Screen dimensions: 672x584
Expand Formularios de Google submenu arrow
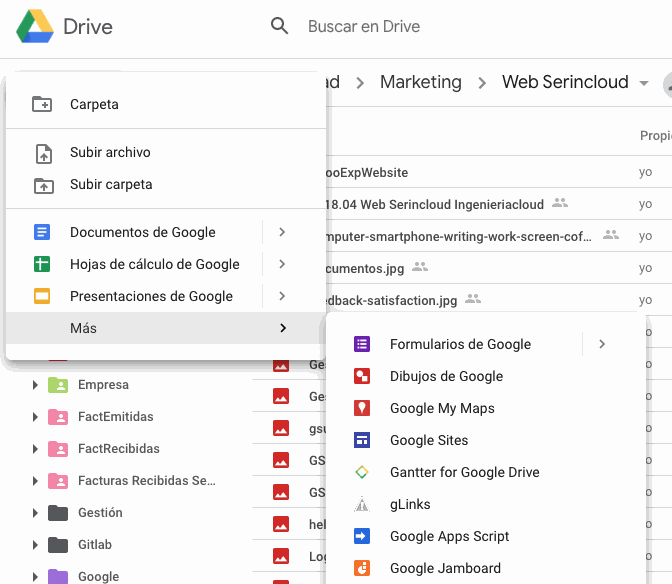[x=602, y=344]
